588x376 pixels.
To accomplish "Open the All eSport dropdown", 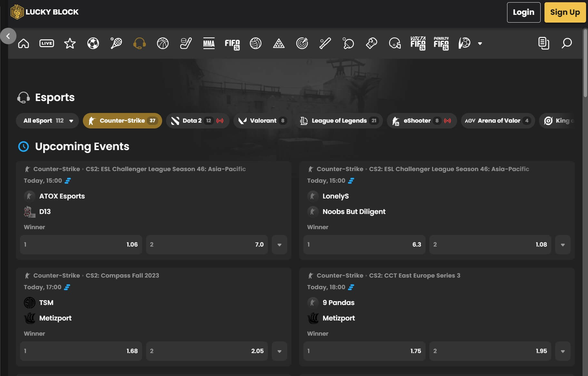I will pos(47,121).
